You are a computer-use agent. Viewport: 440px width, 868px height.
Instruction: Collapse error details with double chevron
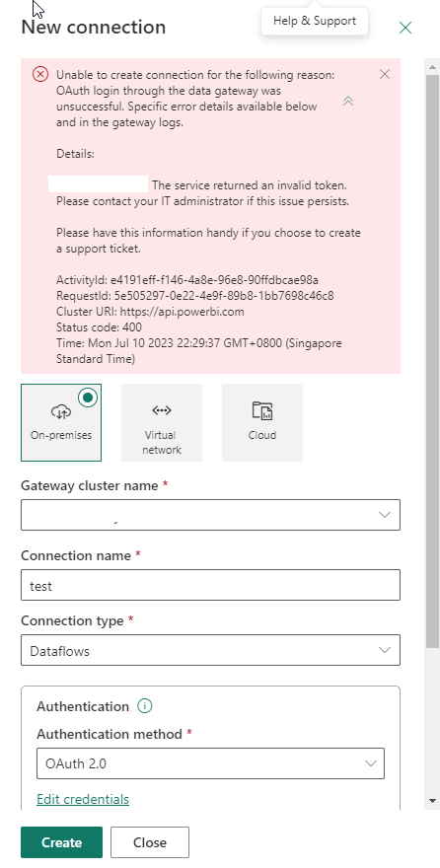[348, 101]
